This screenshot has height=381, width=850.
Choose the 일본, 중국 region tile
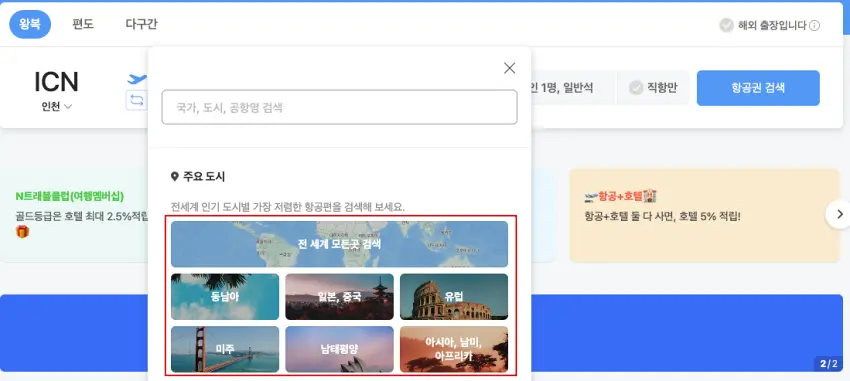[x=339, y=296]
